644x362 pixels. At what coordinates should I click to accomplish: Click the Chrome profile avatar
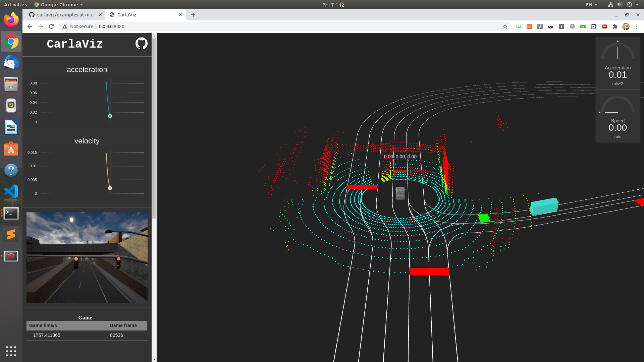pyautogui.click(x=626, y=26)
